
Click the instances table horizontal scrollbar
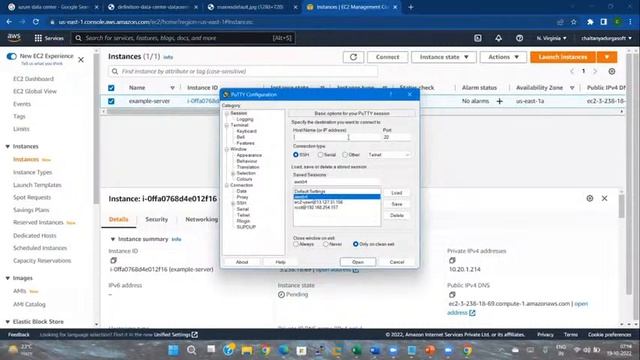[x=362, y=111]
